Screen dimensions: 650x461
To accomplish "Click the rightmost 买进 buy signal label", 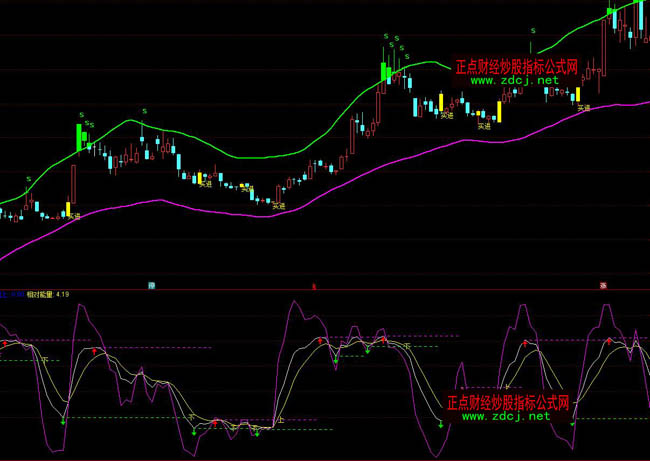I will tap(584, 108).
